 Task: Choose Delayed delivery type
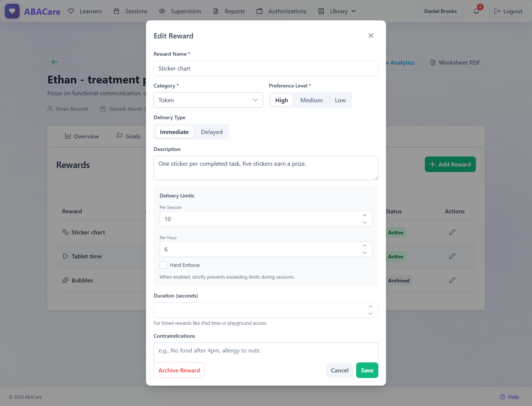[x=212, y=132]
